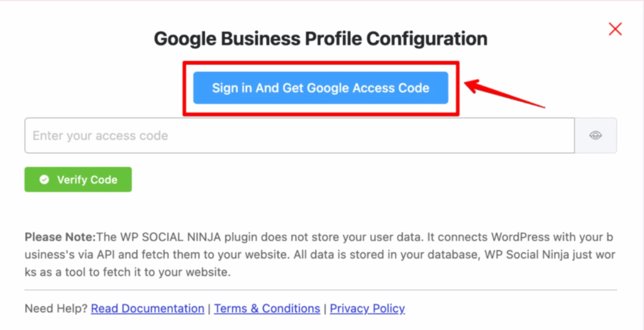Click the Google Business Profile Configuration heading
This screenshot has width=644, height=330.
tap(320, 38)
